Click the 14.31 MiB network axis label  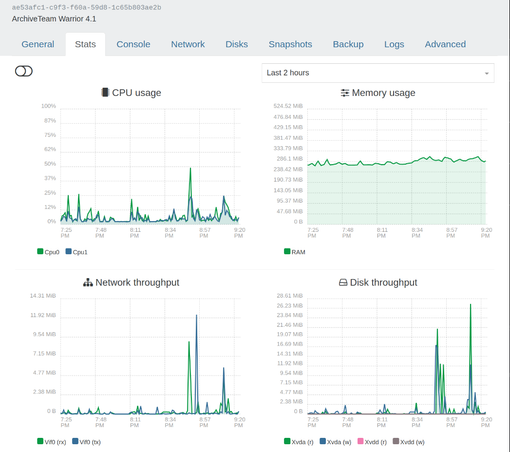coord(43,296)
